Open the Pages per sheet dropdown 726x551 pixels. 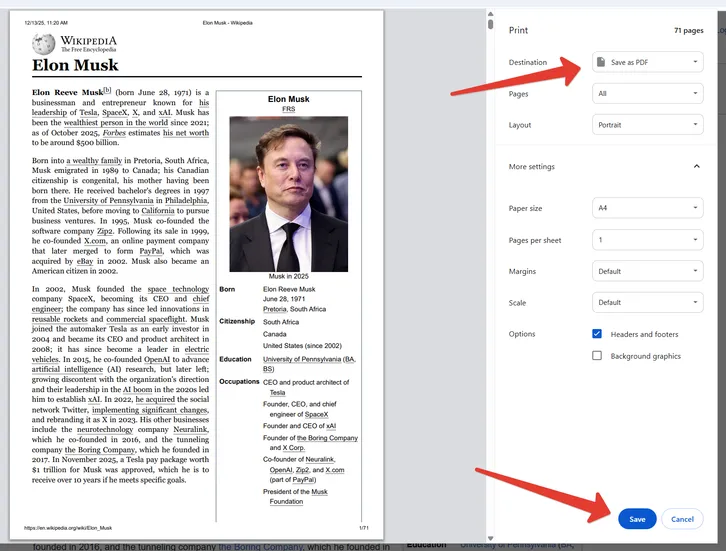(647, 240)
